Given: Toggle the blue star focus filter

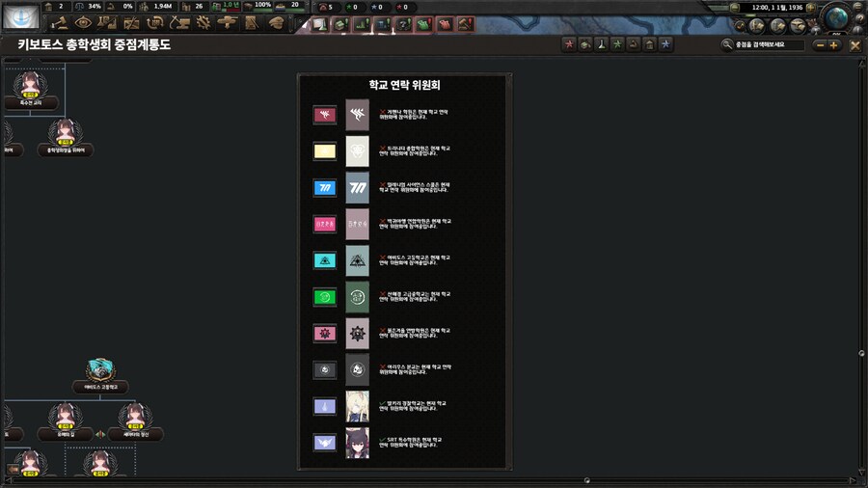Looking at the screenshot, I should click(665, 44).
